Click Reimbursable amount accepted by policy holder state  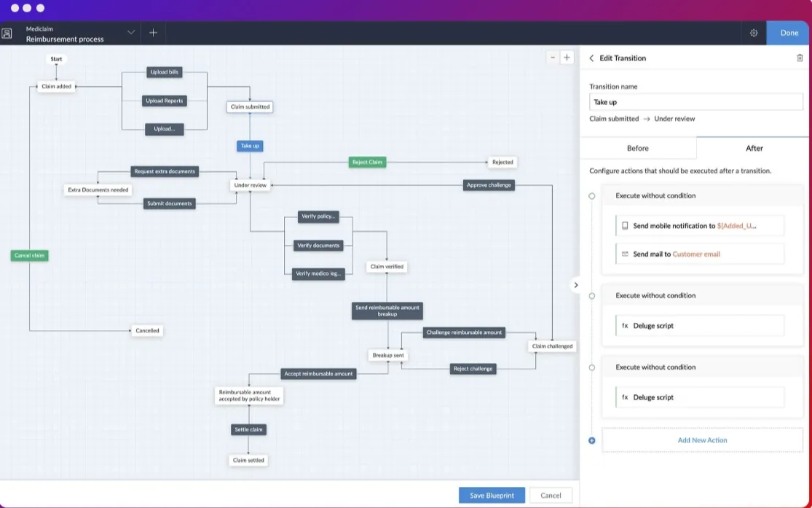click(249, 396)
